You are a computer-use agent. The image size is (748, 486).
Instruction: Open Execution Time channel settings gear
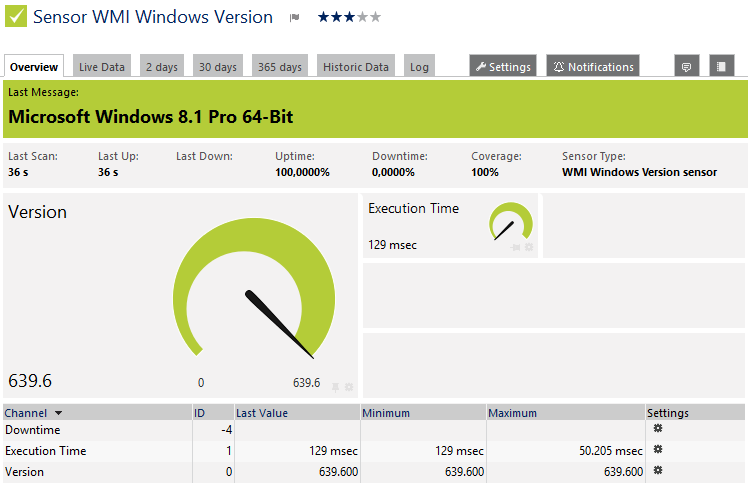coord(658,449)
